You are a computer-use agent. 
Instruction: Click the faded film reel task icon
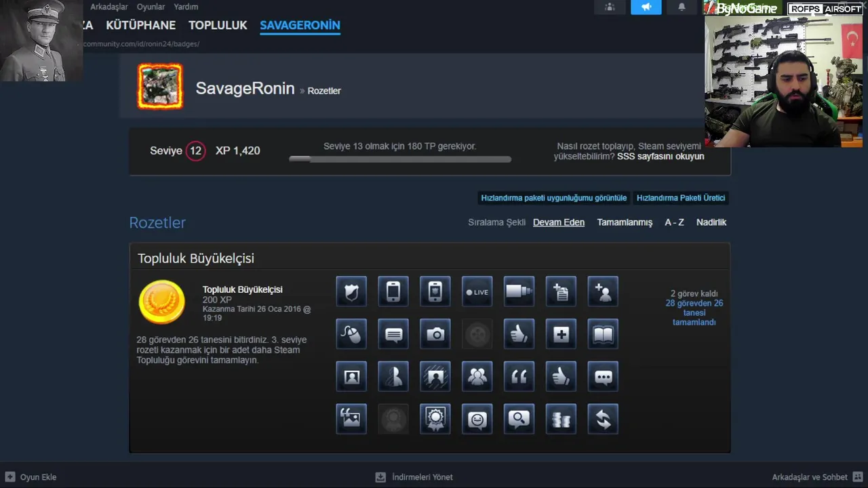click(477, 334)
